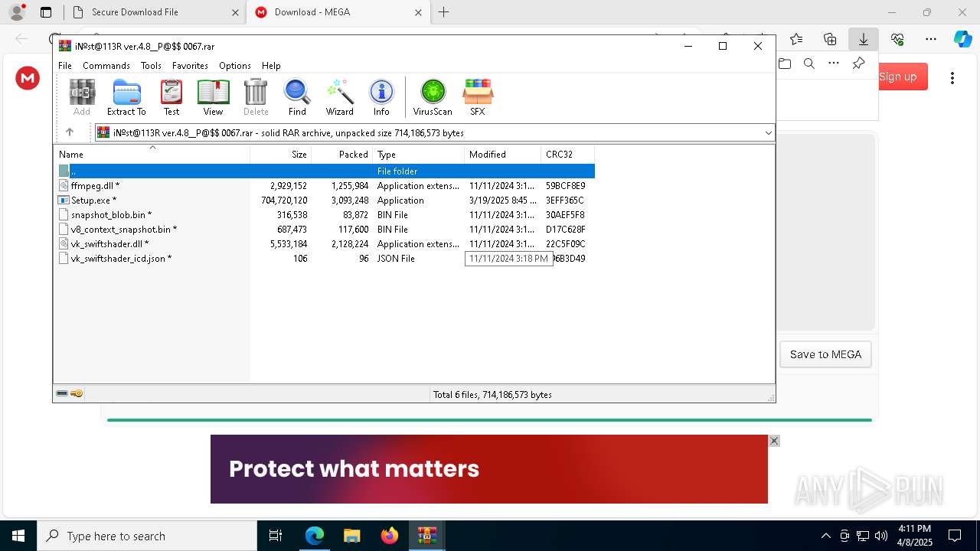Screen dimensions: 980x551
Task: Open Task View on taskbar
Action: coord(276,536)
